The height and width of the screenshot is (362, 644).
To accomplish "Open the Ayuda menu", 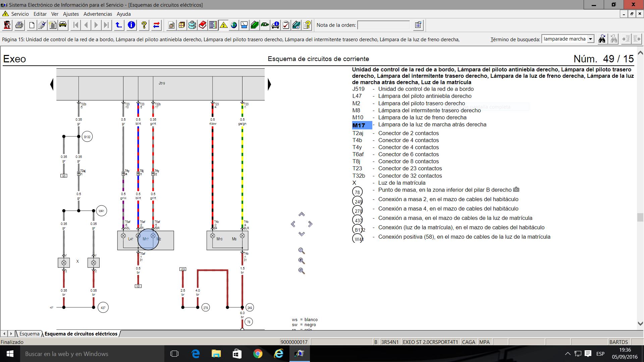I will pyautogui.click(x=123, y=14).
